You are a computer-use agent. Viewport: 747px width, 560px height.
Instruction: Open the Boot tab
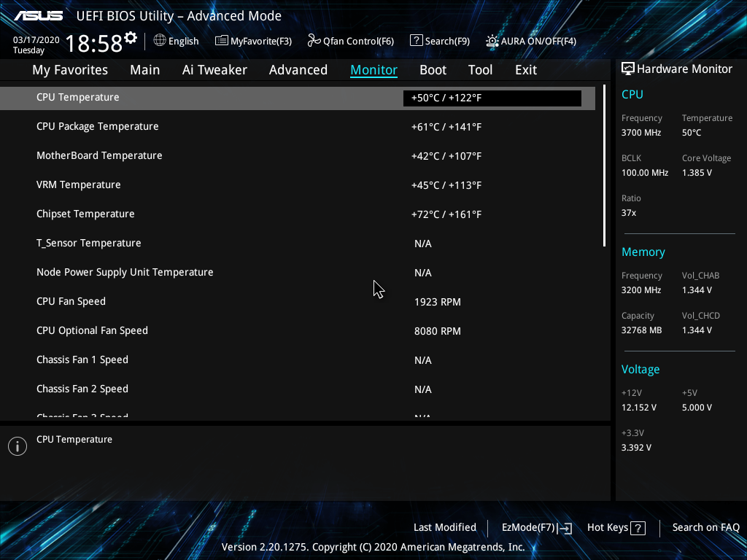point(433,70)
